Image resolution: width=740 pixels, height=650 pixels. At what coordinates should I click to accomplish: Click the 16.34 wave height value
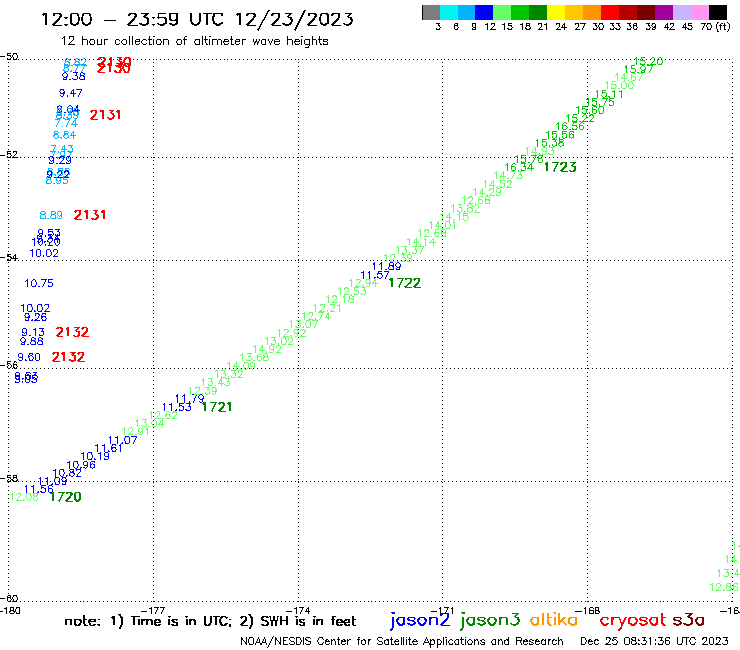[519, 167]
